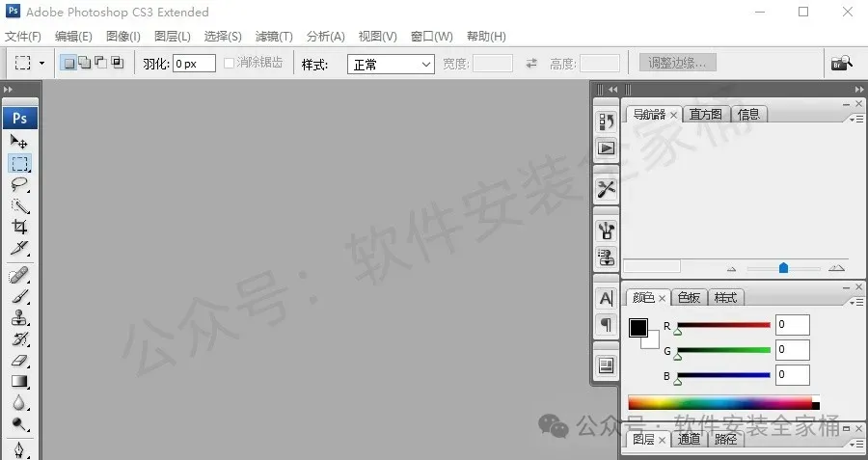Switch to the 直方图 tab

(705, 114)
